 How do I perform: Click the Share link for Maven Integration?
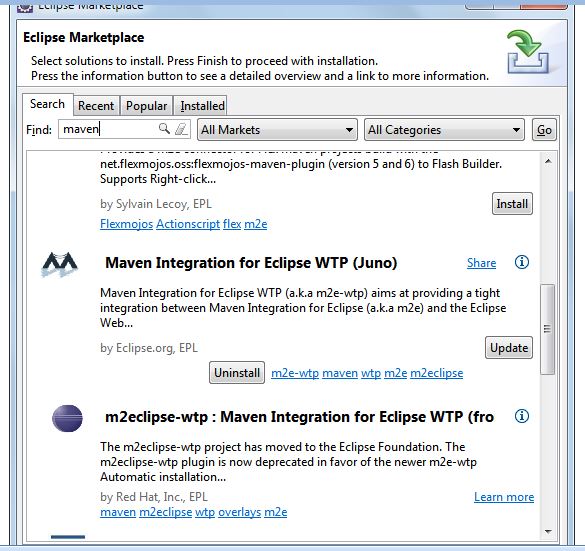click(x=481, y=263)
